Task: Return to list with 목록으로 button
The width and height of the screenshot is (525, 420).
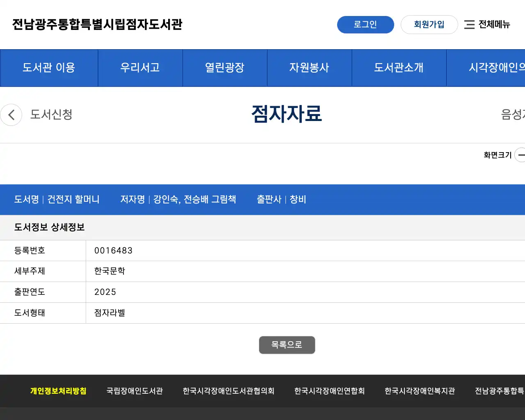Action: coord(287,345)
